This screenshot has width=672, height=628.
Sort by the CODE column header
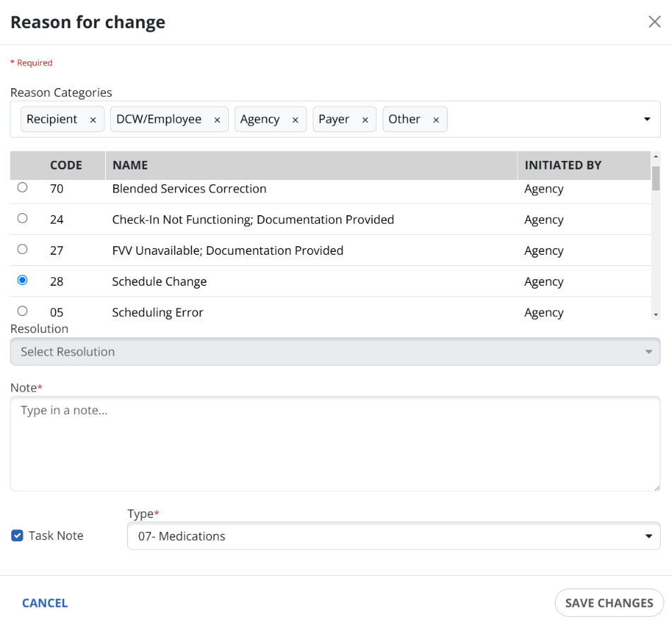click(x=66, y=165)
